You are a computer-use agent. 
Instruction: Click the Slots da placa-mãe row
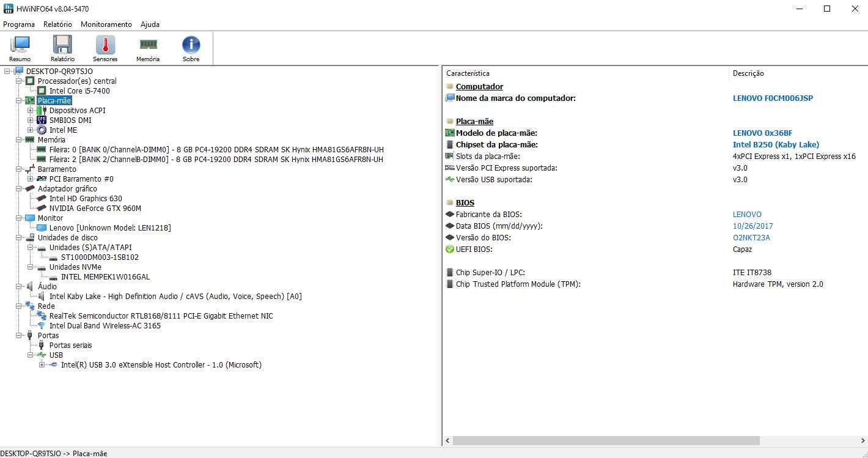(654, 157)
